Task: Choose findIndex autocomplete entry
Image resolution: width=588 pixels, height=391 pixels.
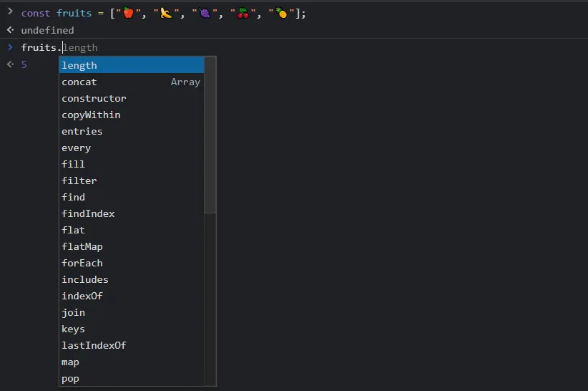Action: click(131, 214)
